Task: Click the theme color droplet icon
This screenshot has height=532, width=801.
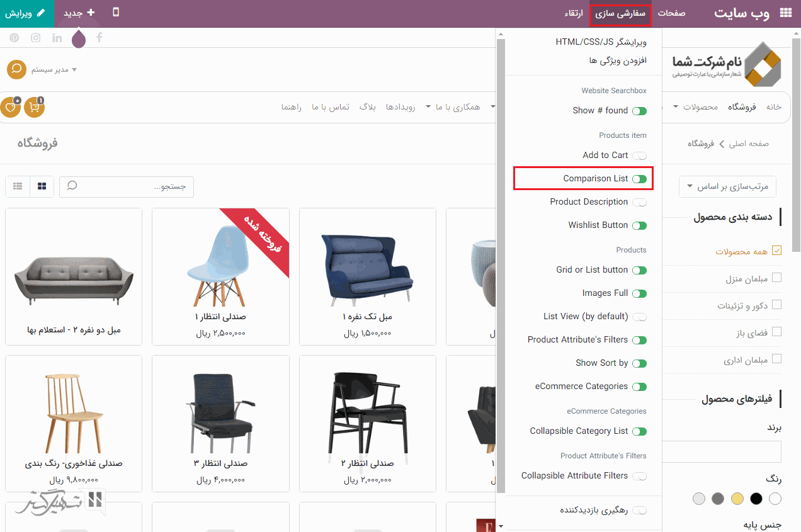Action: (79, 39)
